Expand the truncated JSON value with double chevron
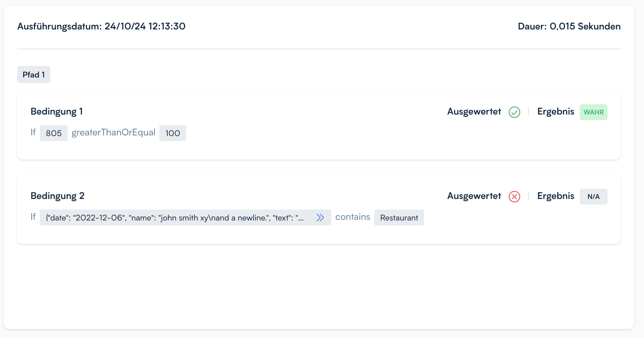The height and width of the screenshot is (337, 644). pyautogui.click(x=320, y=217)
